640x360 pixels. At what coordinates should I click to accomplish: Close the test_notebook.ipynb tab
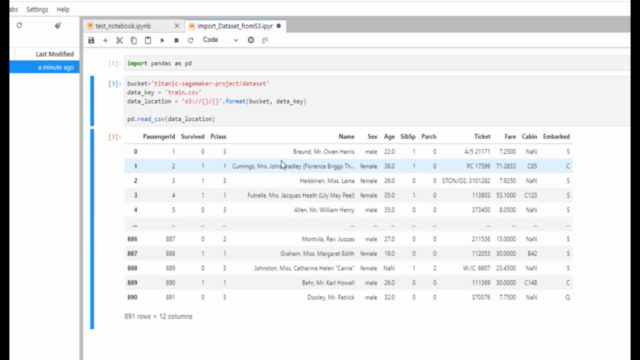[177, 26]
